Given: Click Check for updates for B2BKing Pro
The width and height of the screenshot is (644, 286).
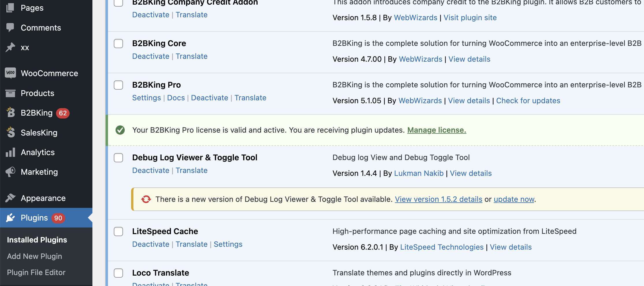Looking at the screenshot, I should point(528,101).
